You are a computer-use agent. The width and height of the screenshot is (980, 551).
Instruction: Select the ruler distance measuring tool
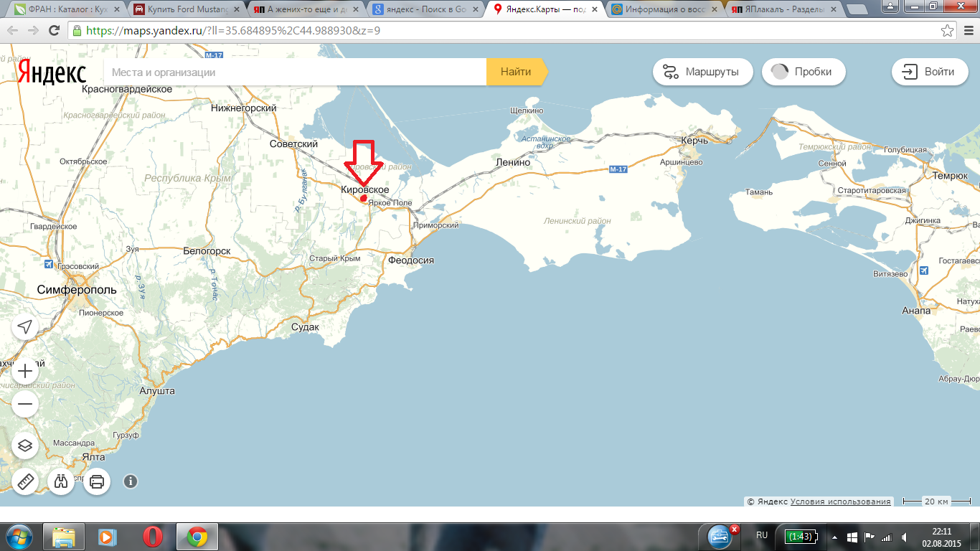(25, 481)
